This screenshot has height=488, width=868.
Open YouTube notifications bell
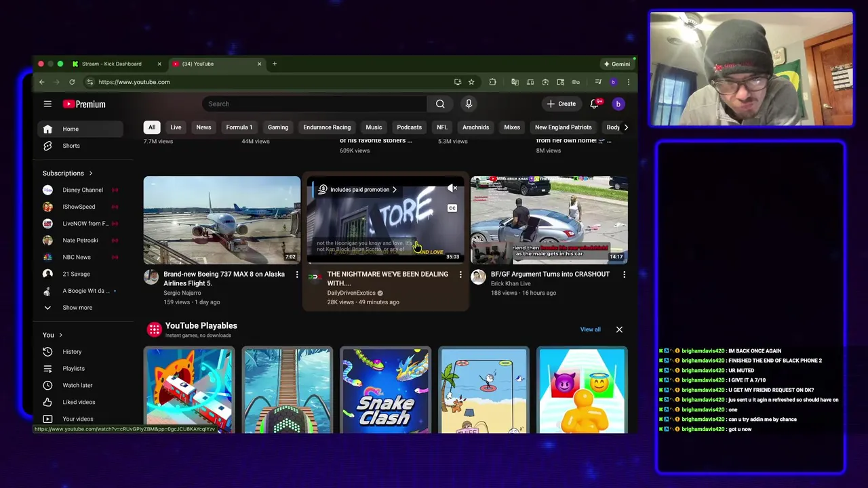click(595, 104)
